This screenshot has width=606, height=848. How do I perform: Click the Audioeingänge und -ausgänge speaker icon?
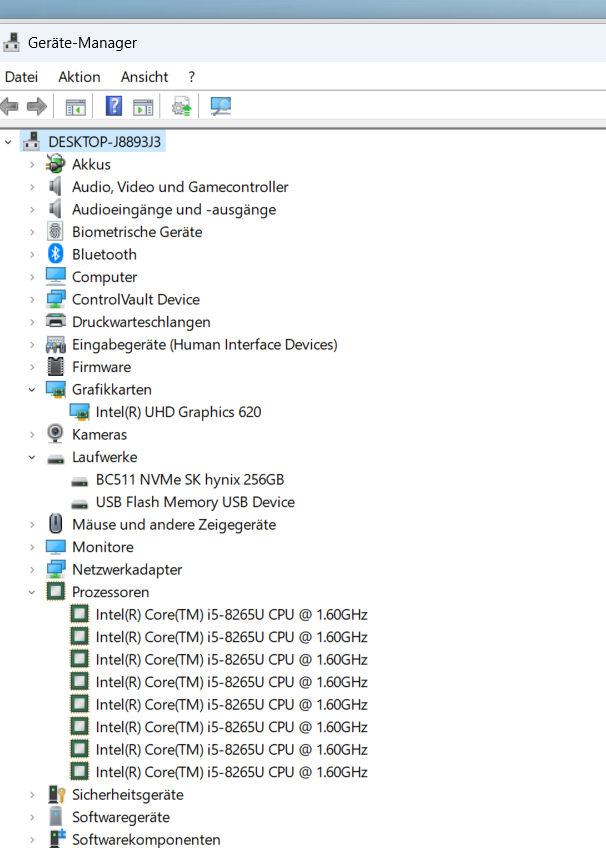coord(55,209)
